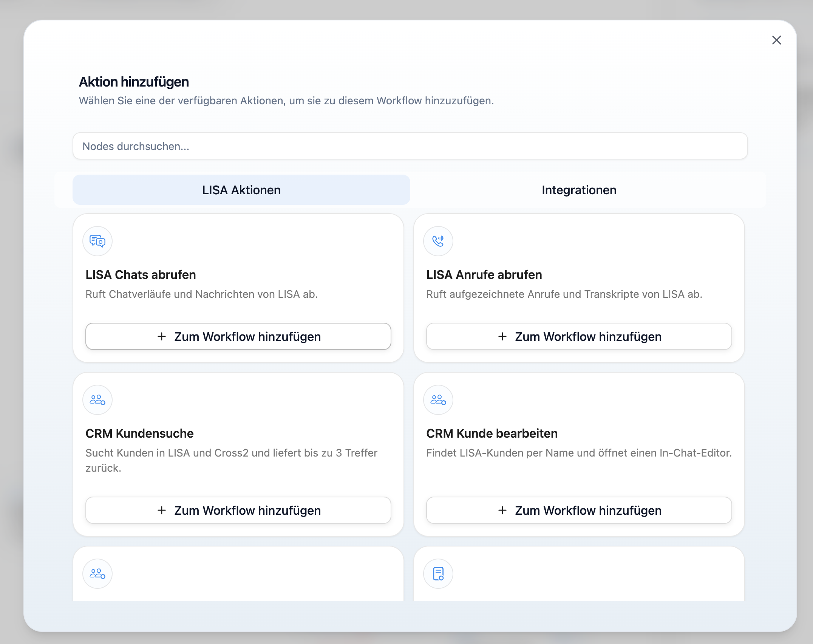Select the LISA Chats abrufen card title

coord(141,275)
